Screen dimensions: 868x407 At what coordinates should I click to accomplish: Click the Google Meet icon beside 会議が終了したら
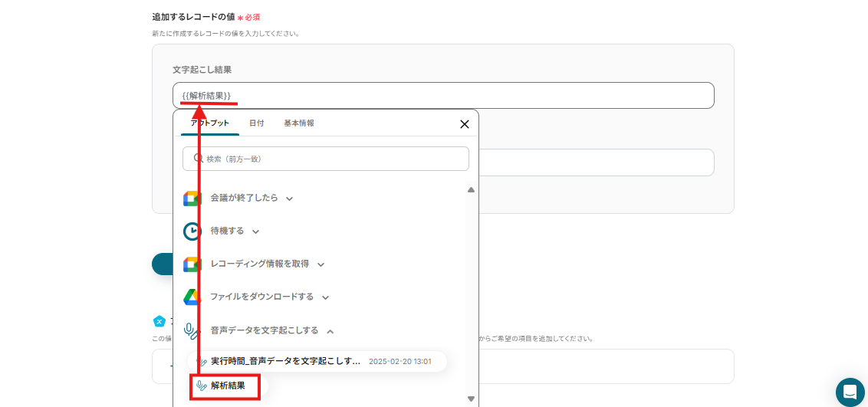(192, 198)
